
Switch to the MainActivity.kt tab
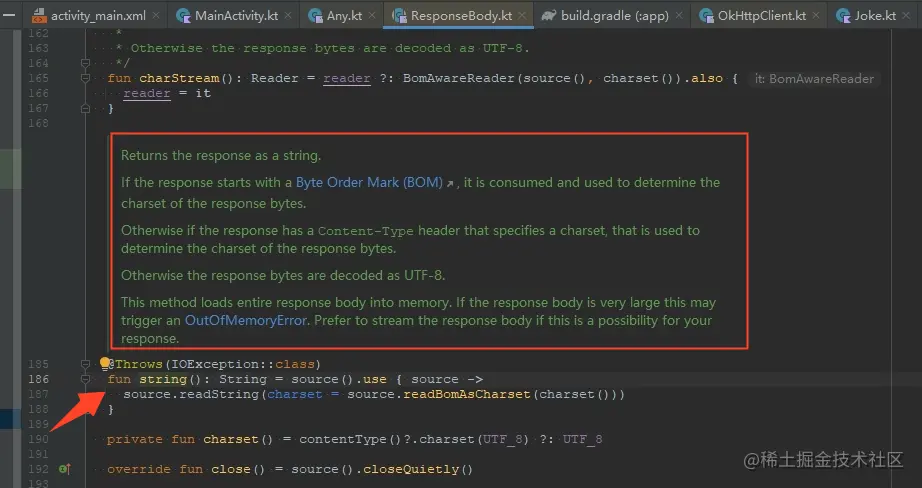[x=236, y=16]
